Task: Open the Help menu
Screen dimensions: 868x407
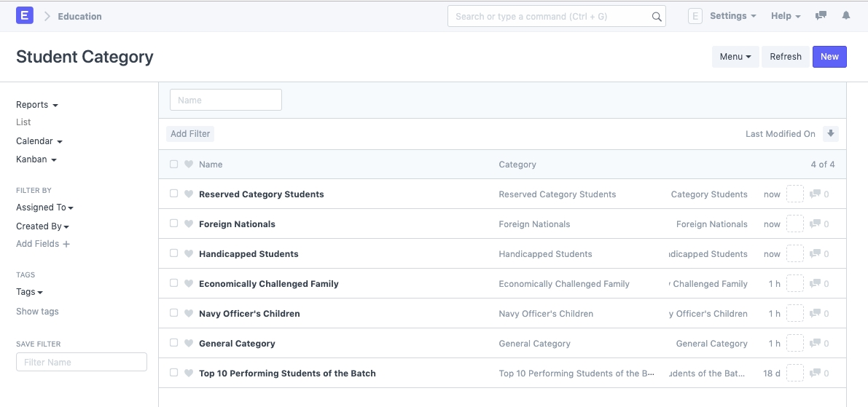Action: point(785,16)
